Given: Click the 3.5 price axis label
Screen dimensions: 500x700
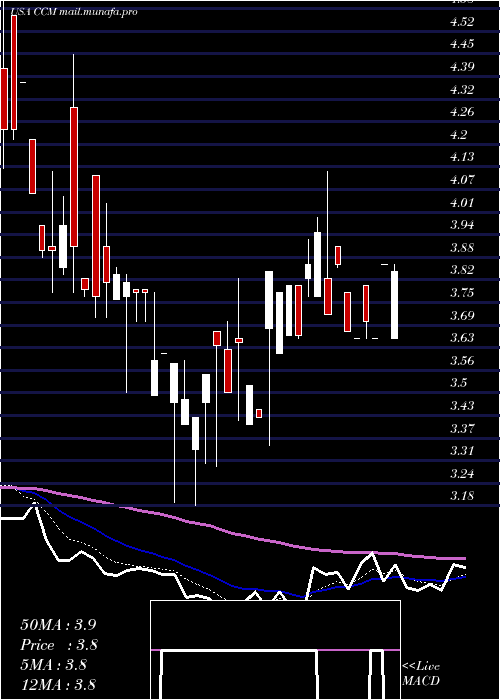Looking at the screenshot, I should [459, 383].
